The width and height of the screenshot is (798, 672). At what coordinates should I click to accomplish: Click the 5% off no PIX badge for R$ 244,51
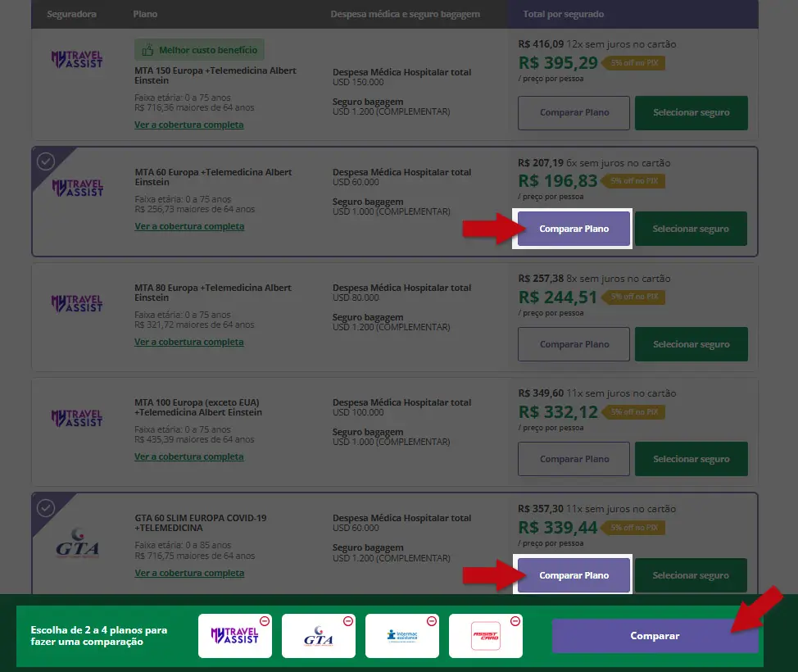633,297
